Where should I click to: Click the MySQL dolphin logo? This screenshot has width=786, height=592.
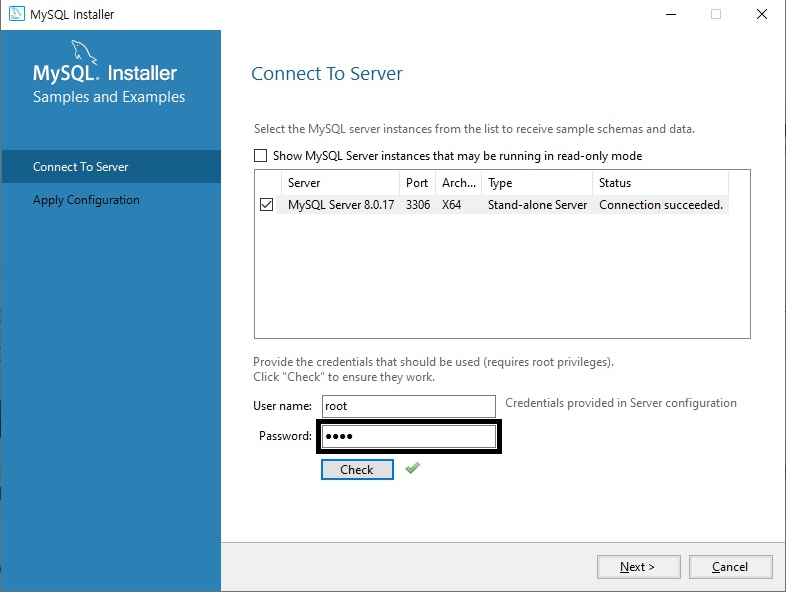(83, 52)
